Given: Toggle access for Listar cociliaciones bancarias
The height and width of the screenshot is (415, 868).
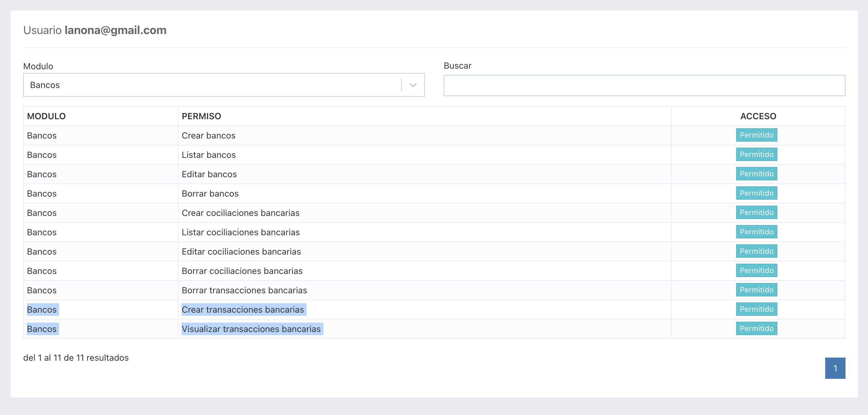Looking at the screenshot, I should (x=756, y=232).
